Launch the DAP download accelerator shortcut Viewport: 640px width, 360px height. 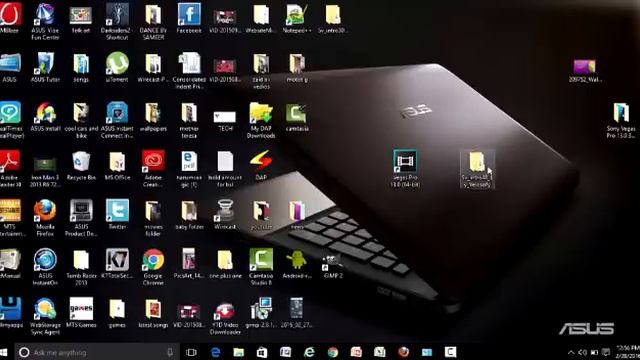tap(261, 165)
